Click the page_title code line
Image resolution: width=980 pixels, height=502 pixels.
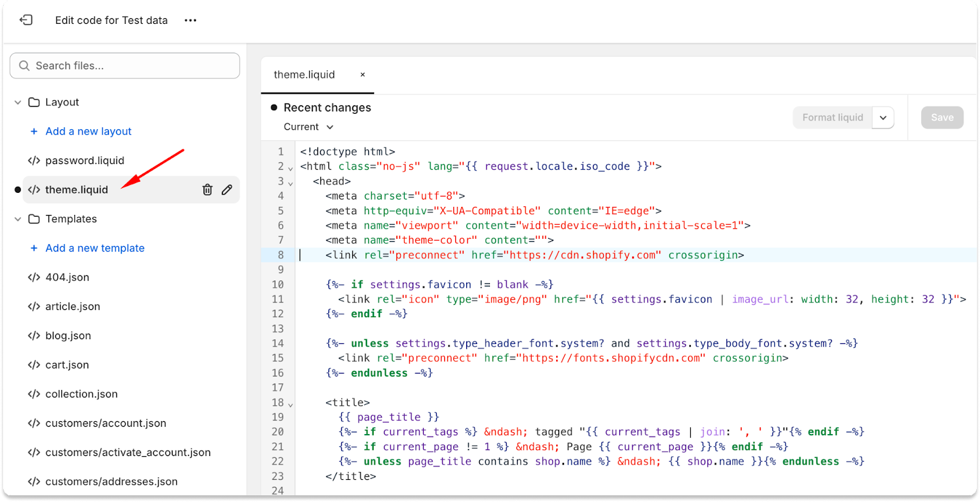(389, 417)
